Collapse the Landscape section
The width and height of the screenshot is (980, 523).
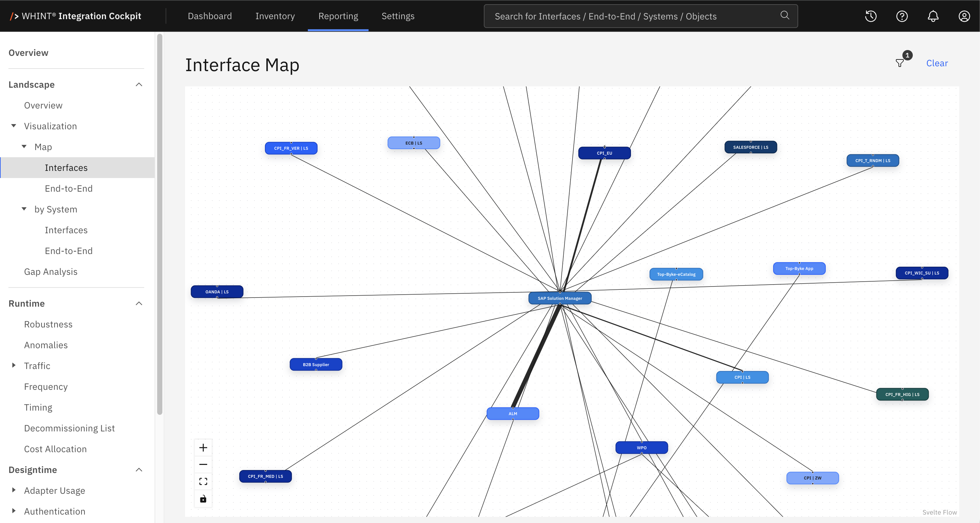(139, 84)
